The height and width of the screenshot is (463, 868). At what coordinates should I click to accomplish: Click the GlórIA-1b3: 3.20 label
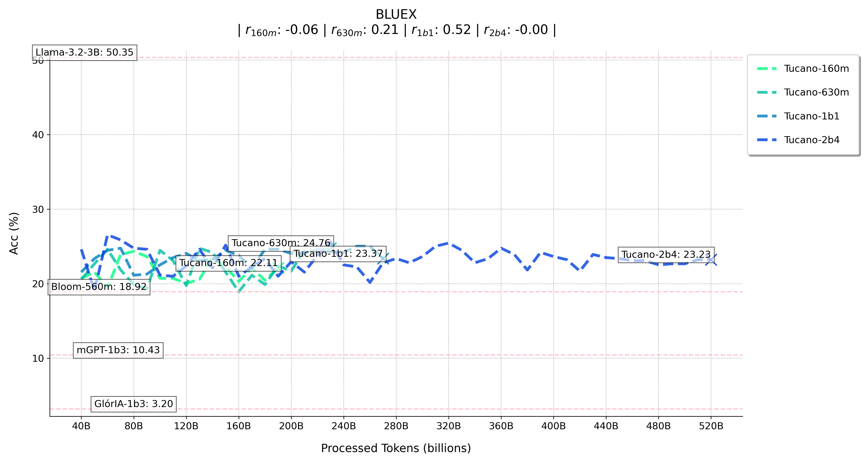(133, 404)
